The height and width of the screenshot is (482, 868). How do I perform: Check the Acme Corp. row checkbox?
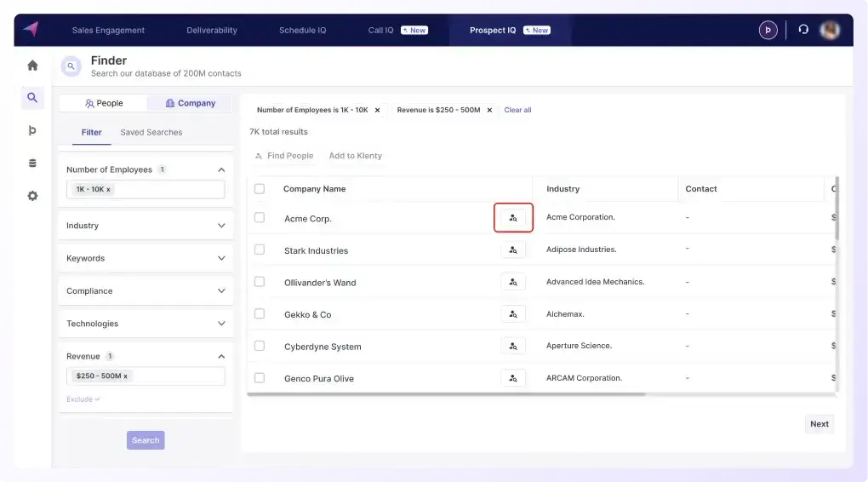(x=259, y=217)
